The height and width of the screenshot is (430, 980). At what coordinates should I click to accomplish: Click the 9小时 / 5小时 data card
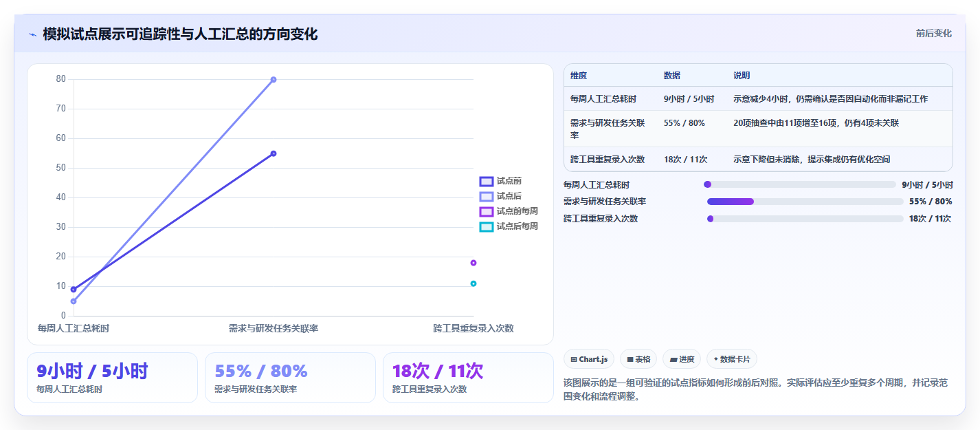112,378
